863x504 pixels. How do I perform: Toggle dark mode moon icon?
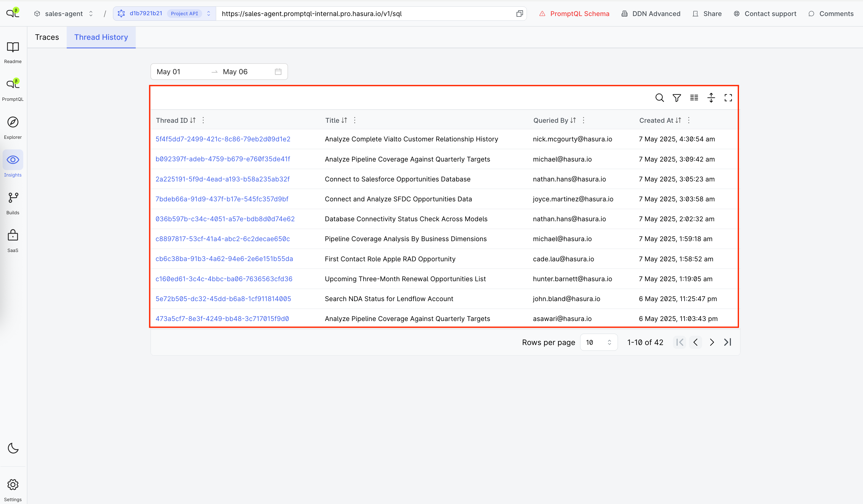(x=13, y=448)
